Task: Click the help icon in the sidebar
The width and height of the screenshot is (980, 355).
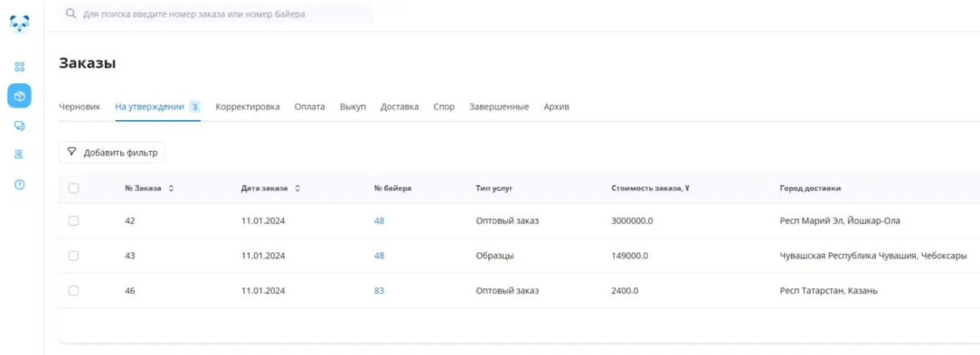Action: pos(20,184)
